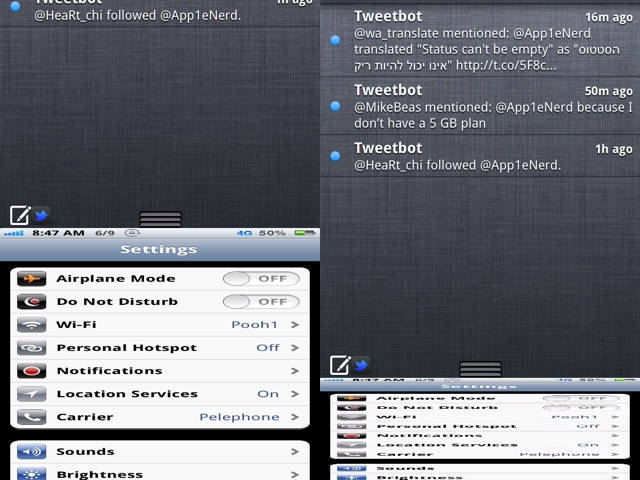Tap the chevron on the full-size Brightness row
Viewport: 640px width, 480px height.
[295, 475]
